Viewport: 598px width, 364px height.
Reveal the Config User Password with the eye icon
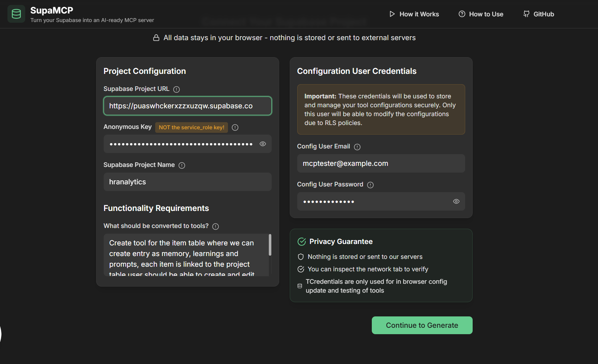[456, 201]
